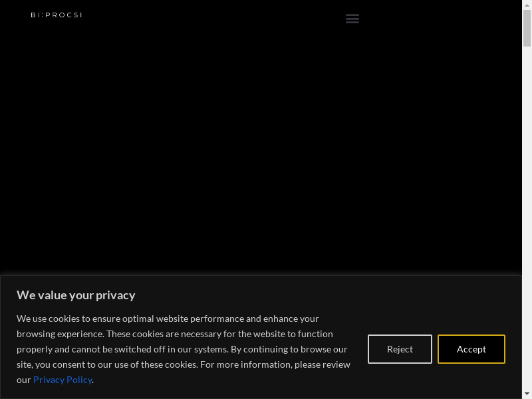This screenshot has height=399, width=532.
Task: Click the scrollbar down arrow
Action: click(527, 394)
